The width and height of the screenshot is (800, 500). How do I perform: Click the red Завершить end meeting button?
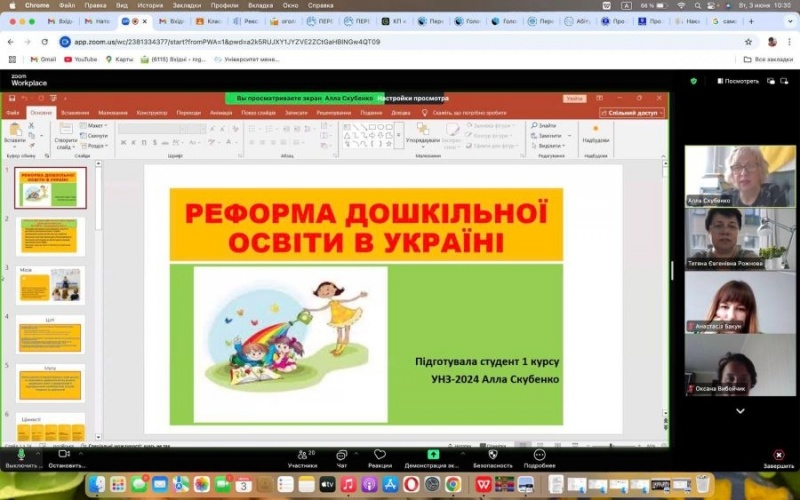pos(778,455)
